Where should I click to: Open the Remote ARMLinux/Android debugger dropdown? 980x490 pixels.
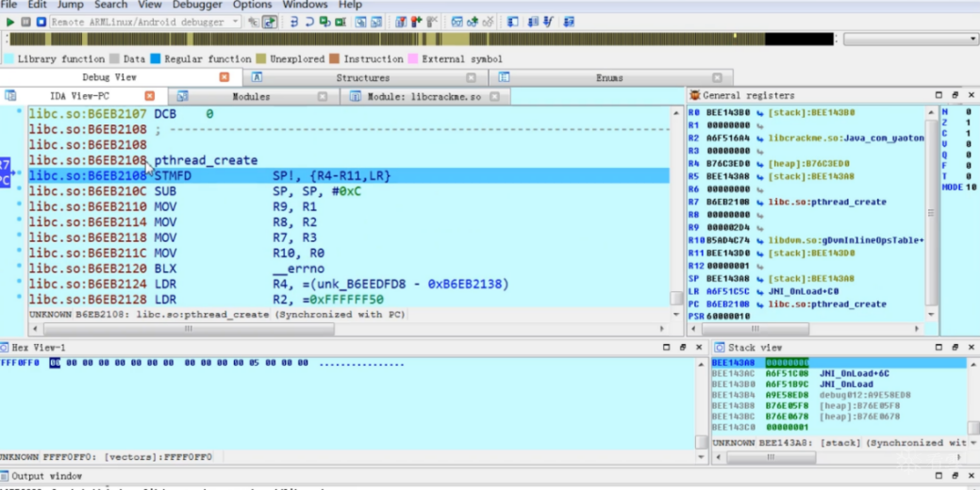pyautogui.click(x=235, y=22)
